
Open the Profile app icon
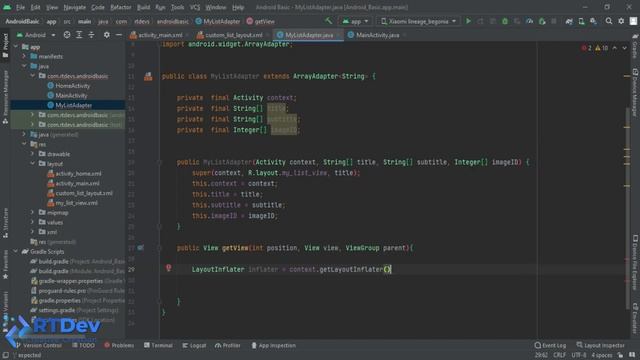pos(529,21)
